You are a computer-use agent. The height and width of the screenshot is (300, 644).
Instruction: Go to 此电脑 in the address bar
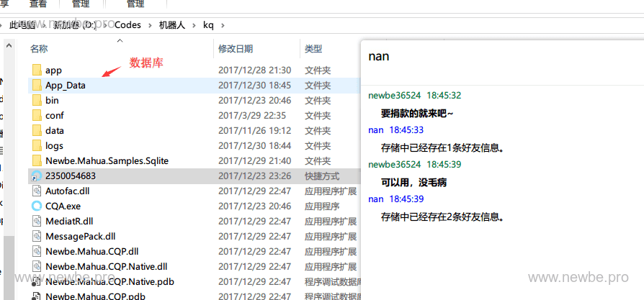coord(22,25)
